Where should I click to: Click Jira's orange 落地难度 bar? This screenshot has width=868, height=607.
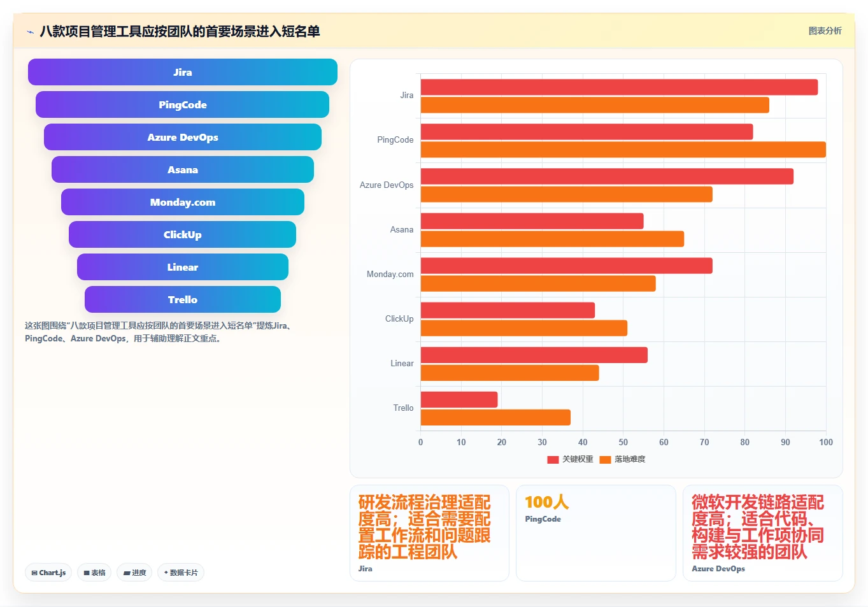pyautogui.click(x=595, y=105)
